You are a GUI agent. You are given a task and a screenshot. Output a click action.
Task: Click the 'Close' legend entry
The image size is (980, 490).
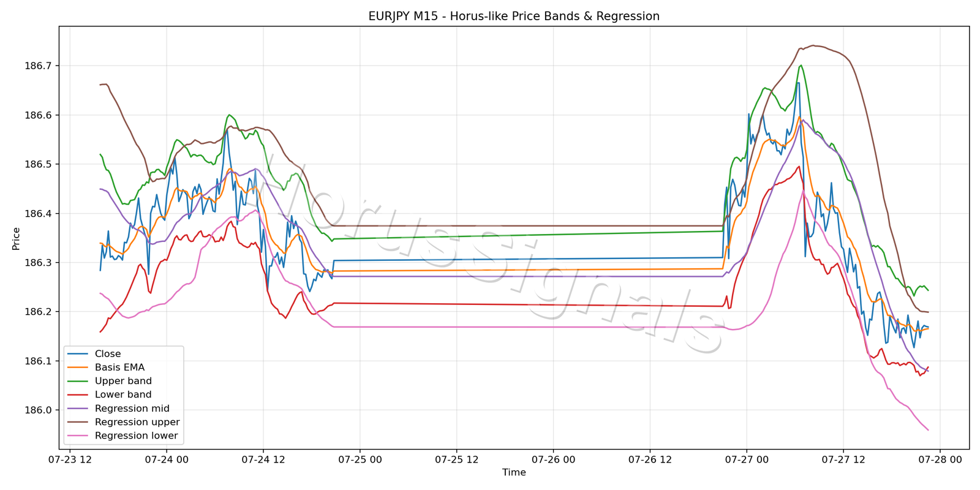(94, 354)
